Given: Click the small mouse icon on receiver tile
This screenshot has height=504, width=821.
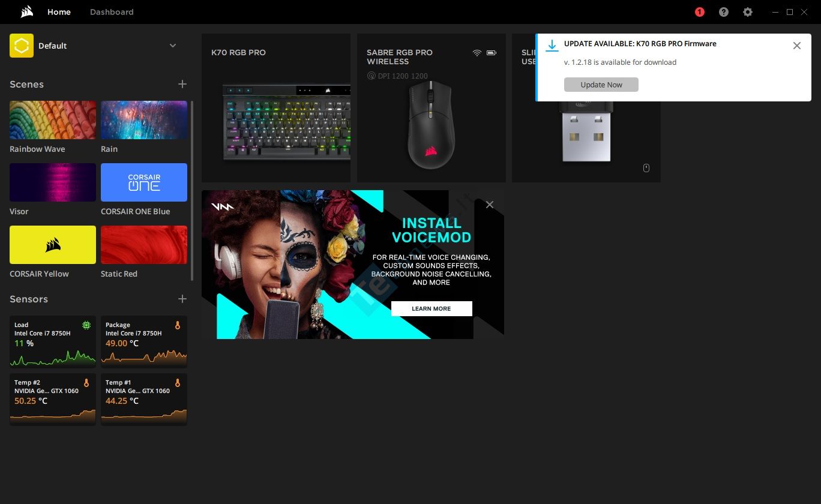Looking at the screenshot, I should click(646, 168).
